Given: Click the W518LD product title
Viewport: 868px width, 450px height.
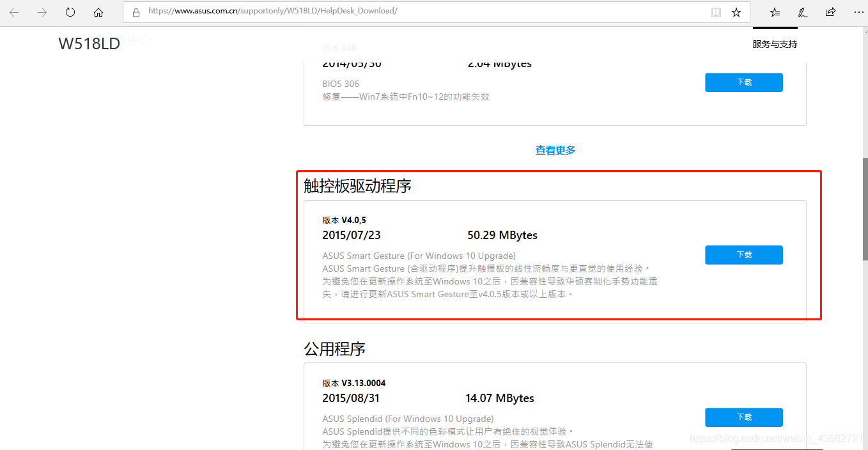Looking at the screenshot, I should click(89, 44).
